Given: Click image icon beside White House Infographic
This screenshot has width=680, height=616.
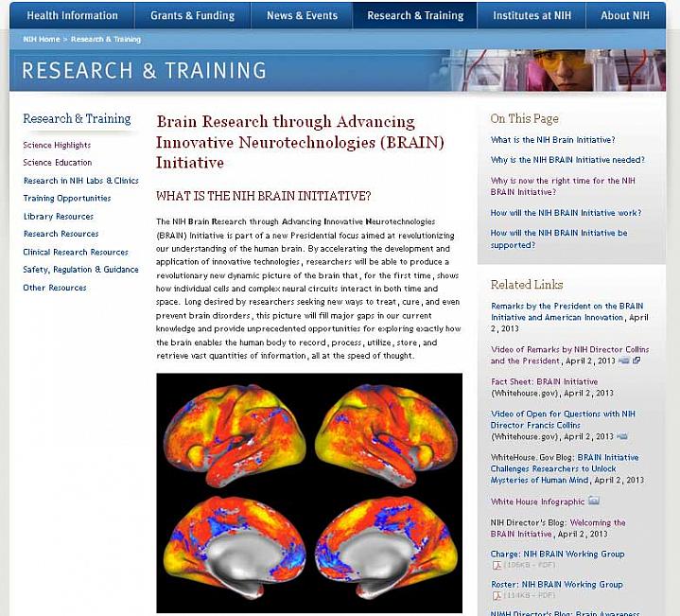Looking at the screenshot, I should 594,502.
